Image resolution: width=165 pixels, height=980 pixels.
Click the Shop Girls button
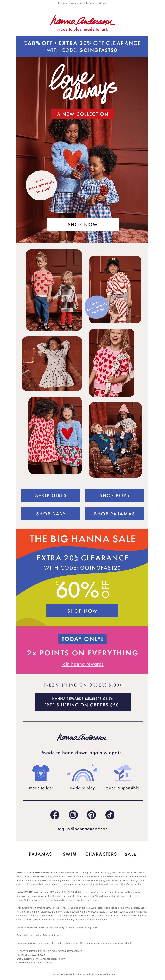click(x=51, y=495)
